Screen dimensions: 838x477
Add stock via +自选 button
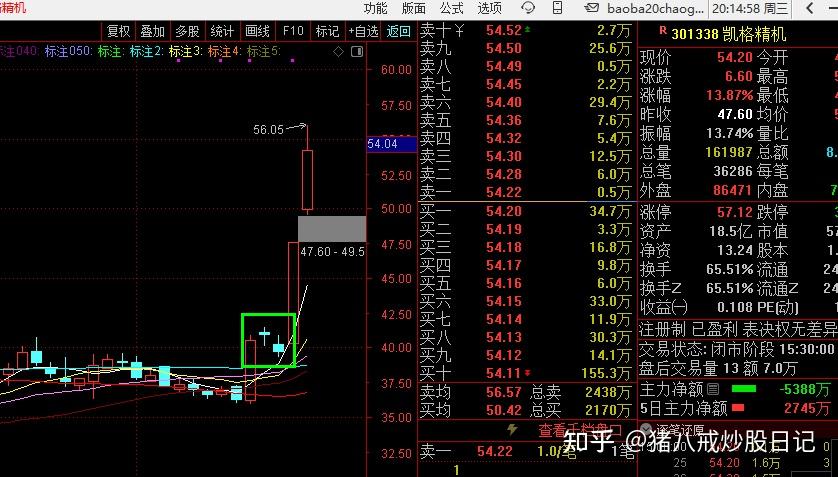(x=363, y=32)
